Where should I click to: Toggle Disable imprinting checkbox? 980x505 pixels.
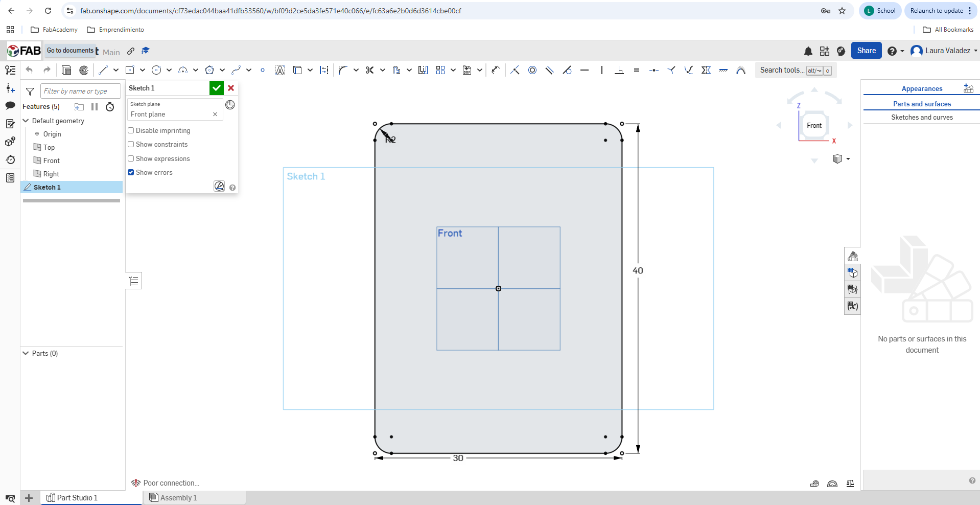coord(131,130)
